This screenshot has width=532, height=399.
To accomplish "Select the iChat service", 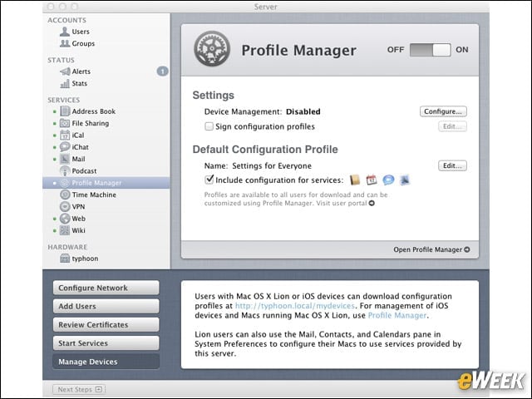I will [74, 147].
